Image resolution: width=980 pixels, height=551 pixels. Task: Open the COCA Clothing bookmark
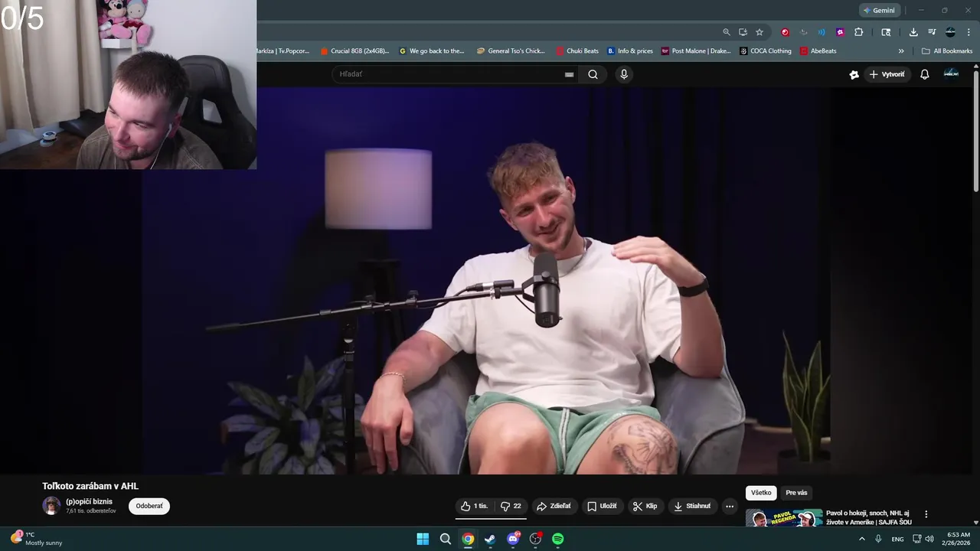point(766,51)
